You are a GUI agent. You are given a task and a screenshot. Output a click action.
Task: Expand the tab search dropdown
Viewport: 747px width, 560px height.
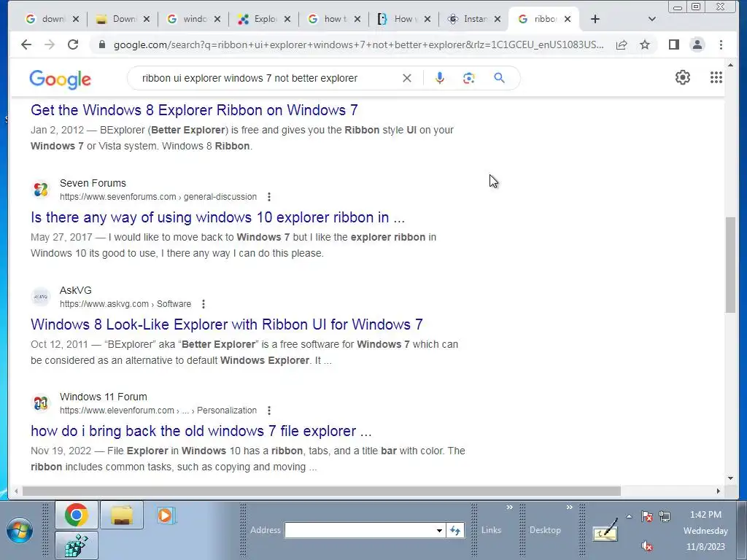pos(652,19)
